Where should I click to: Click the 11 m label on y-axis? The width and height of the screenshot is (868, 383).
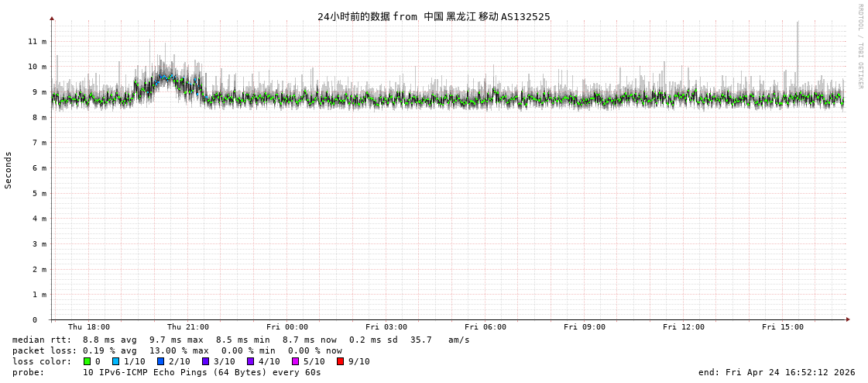[37, 41]
